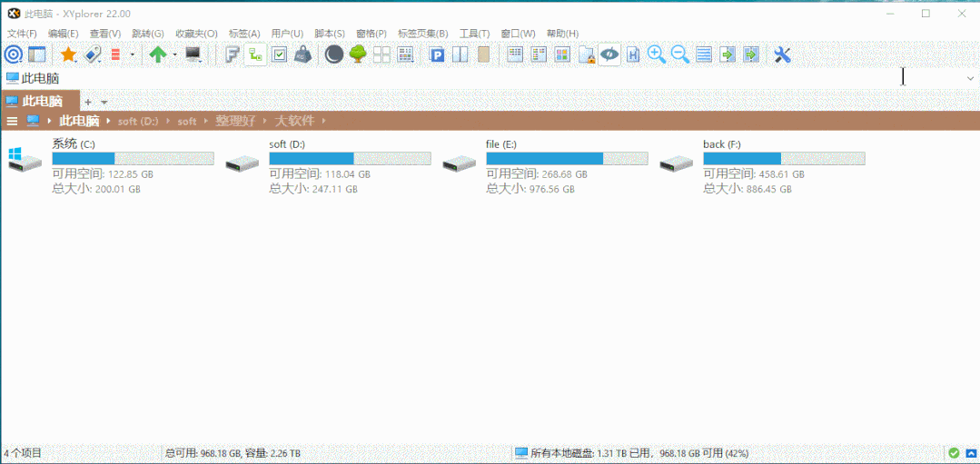The image size is (980, 464).
Task: Click the orange star Favorites icon
Action: [68, 55]
